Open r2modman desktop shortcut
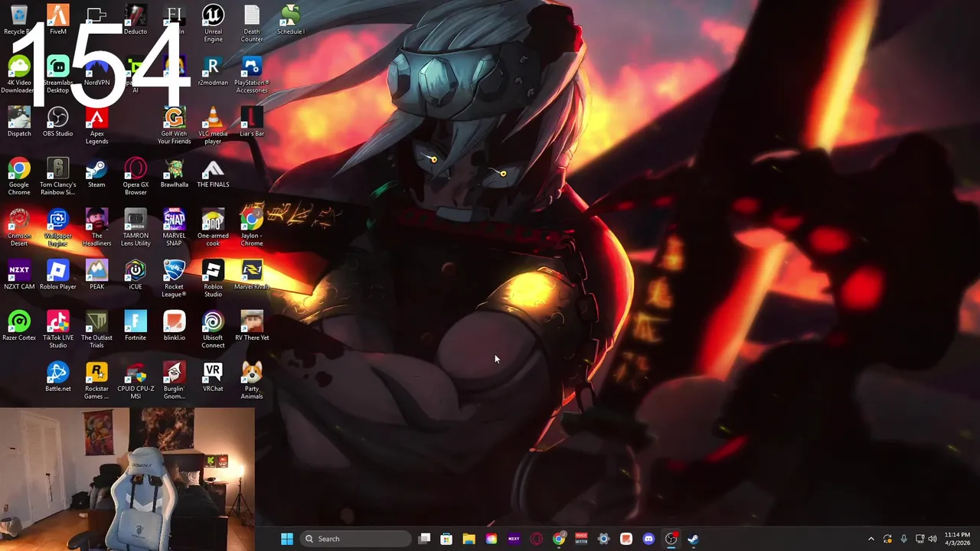This screenshot has width=980, height=551. point(213,71)
